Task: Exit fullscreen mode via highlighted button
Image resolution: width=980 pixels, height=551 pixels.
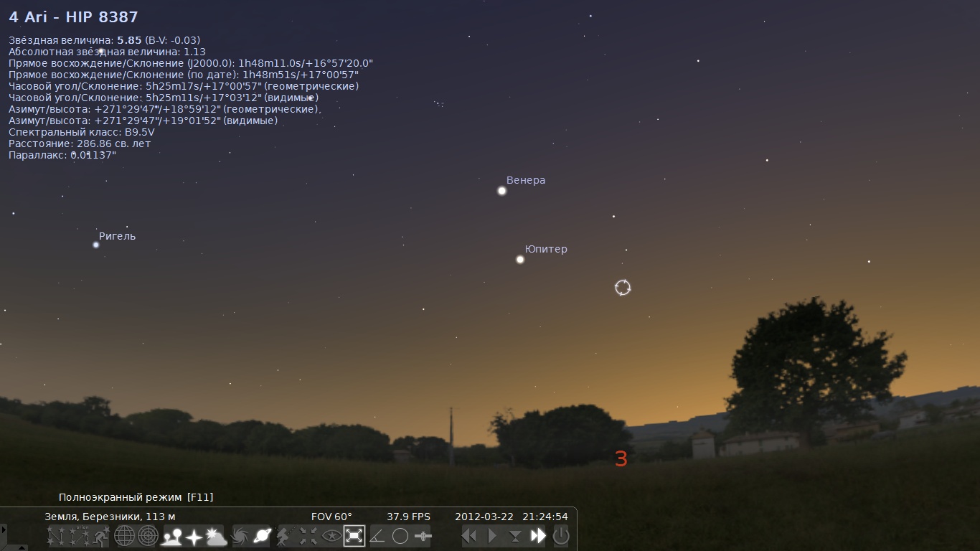Action: [354, 536]
